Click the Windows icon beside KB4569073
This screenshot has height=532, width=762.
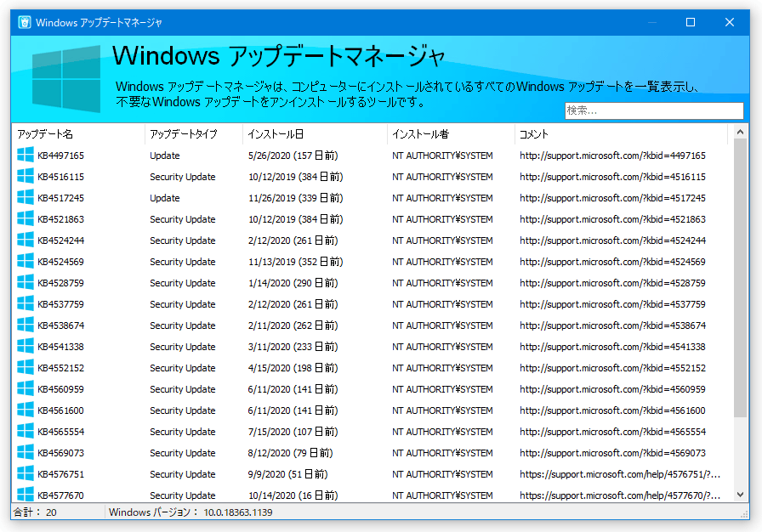[x=26, y=453]
